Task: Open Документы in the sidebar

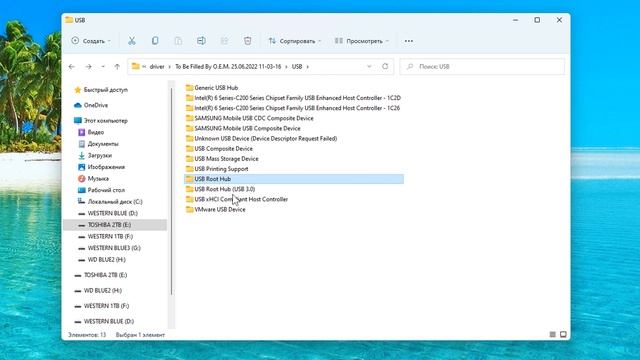Action: click(103, 144)
